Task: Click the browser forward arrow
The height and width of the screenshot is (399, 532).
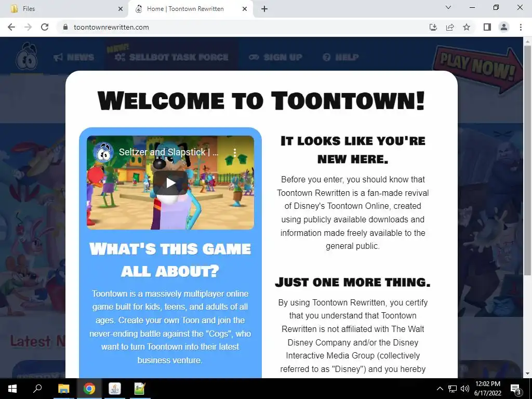Action: 28,27
